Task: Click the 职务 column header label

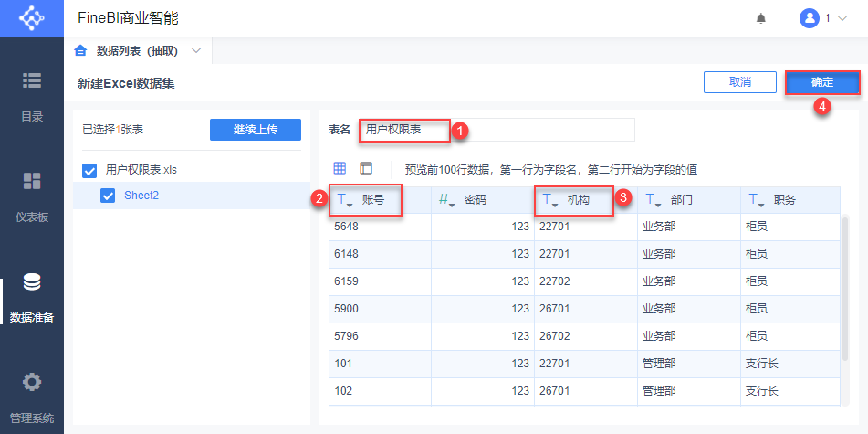Action: pos(785,201)
